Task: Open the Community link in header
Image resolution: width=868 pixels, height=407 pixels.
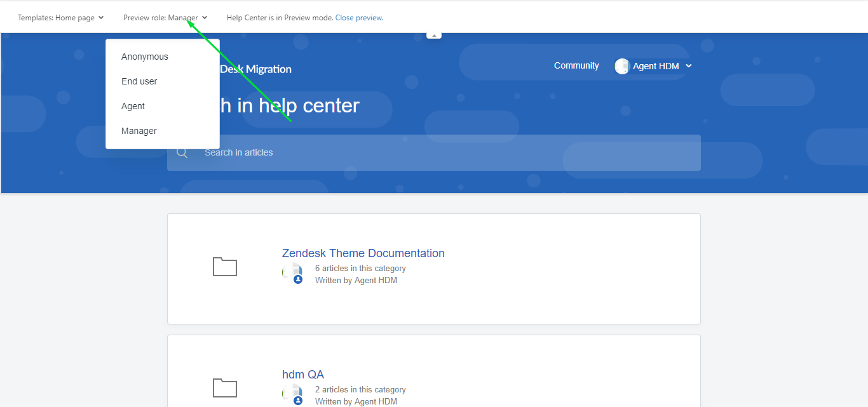Action: click(576, 65)
